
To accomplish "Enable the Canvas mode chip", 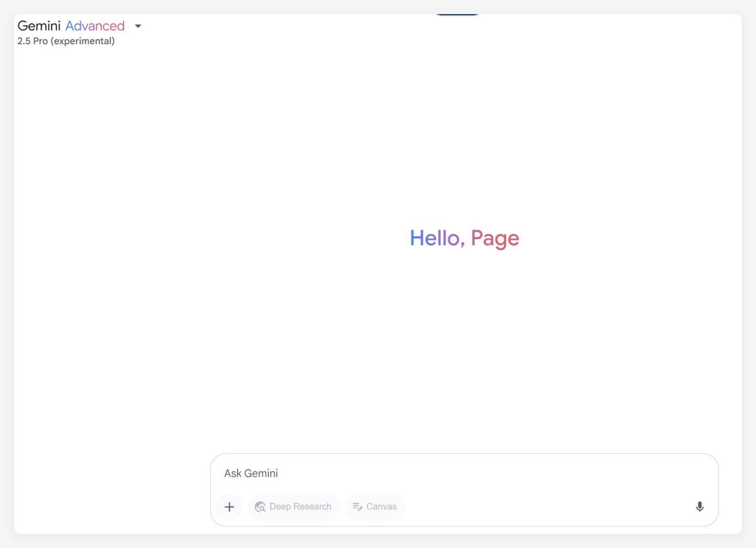I will pos(375,507).
